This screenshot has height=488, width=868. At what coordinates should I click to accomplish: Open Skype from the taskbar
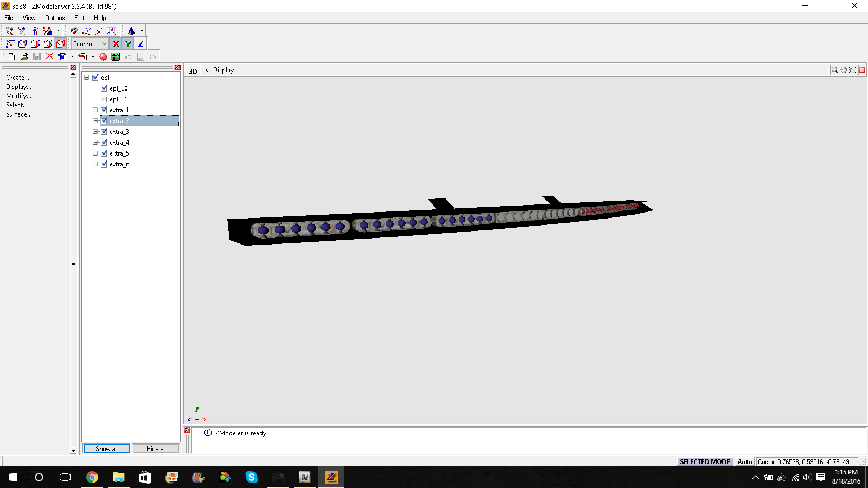pyautogui.click(x=251, y=477)
